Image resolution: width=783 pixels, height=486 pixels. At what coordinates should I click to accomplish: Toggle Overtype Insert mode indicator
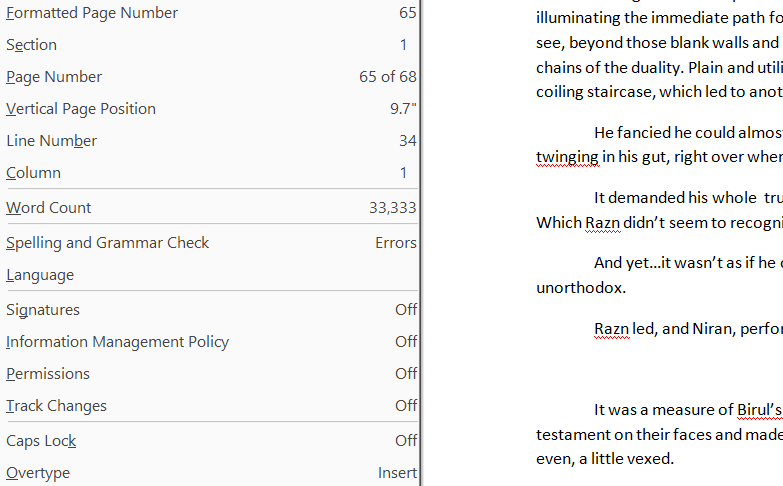pos(38,473)
